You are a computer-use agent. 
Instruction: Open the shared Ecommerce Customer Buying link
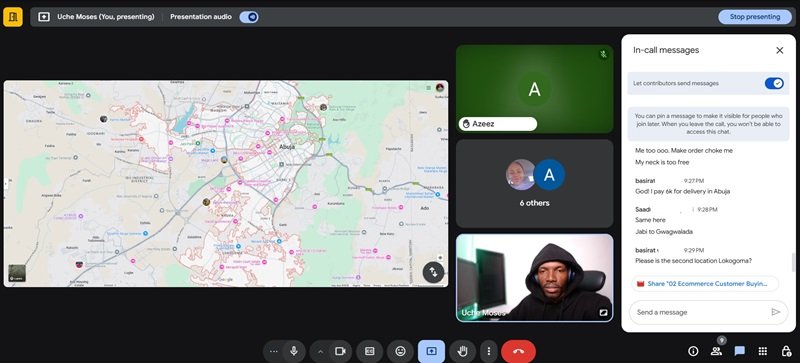tap(705, 283)
